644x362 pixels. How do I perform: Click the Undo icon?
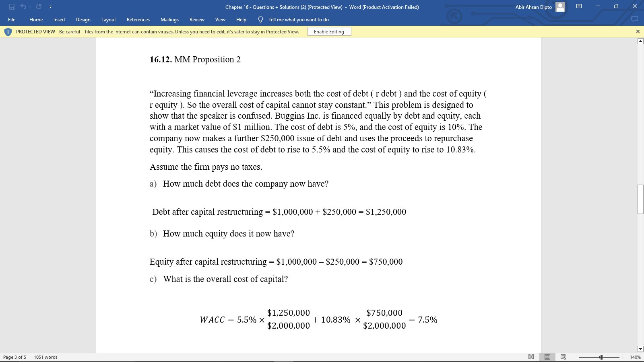[x=23, y=6]
